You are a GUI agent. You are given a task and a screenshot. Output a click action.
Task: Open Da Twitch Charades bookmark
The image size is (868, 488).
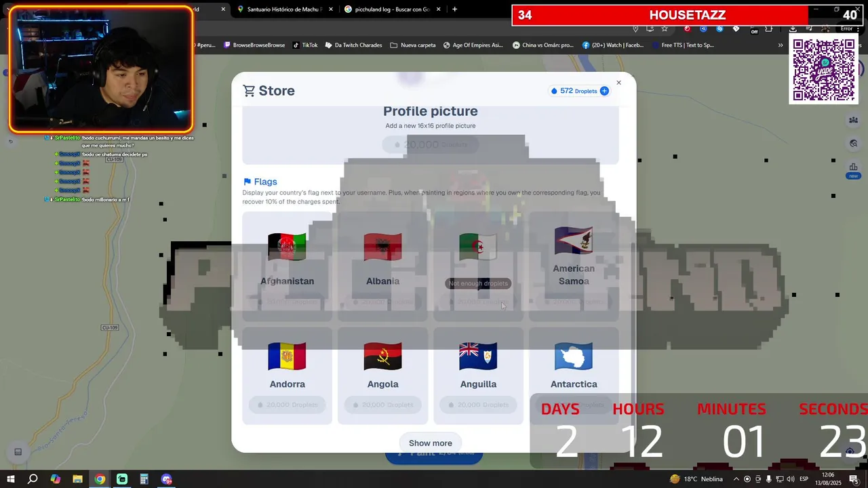click(x=353, y=45)
